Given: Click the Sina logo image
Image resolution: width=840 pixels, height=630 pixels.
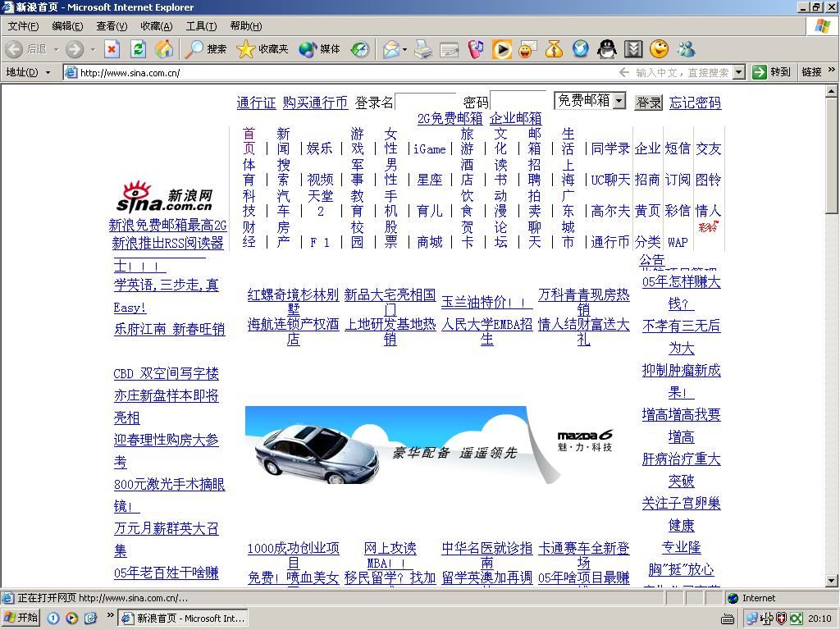Looking at the screenshot, I should [x=166, y=197].
